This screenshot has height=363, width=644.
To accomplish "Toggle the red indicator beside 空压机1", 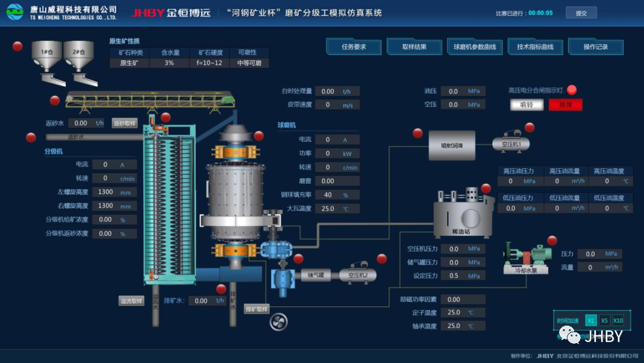I will point(530,127).
